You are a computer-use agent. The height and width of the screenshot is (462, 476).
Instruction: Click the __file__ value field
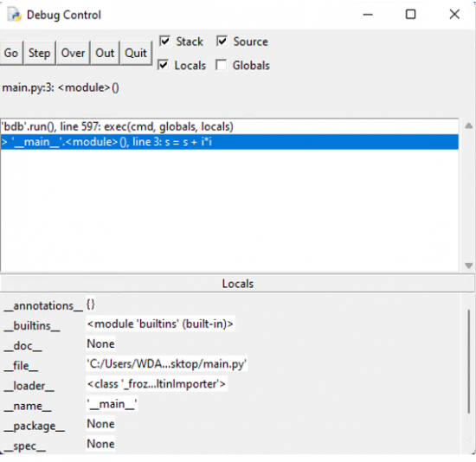click(166, 363)
